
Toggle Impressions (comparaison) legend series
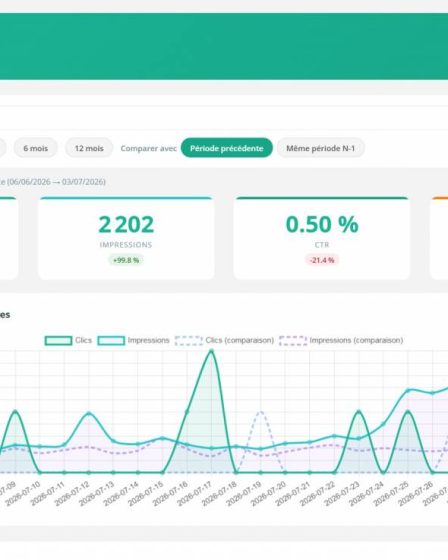point(341,340)
